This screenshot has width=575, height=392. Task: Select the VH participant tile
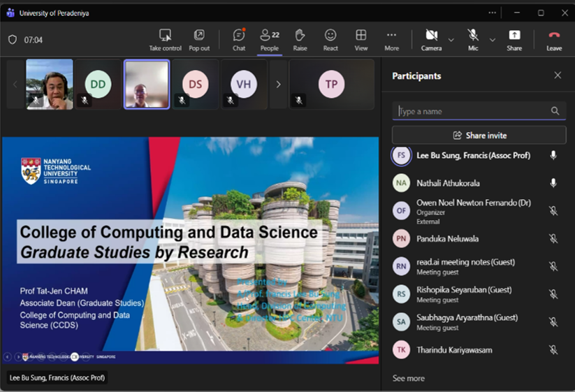(244, 85)
